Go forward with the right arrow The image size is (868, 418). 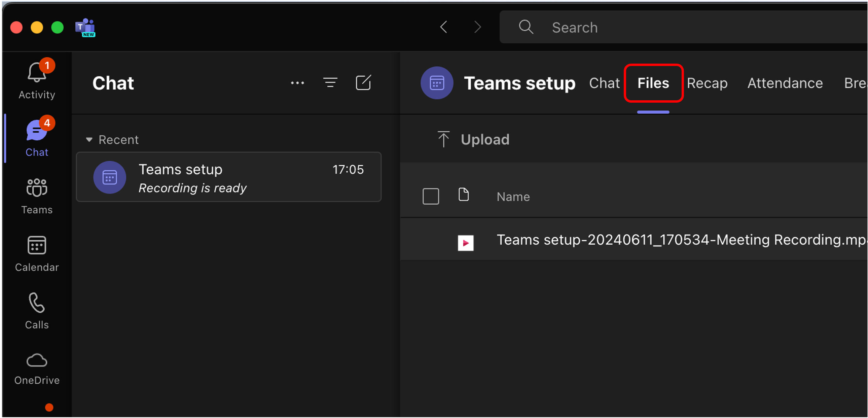pyautogui.click(x=477, y=27)
